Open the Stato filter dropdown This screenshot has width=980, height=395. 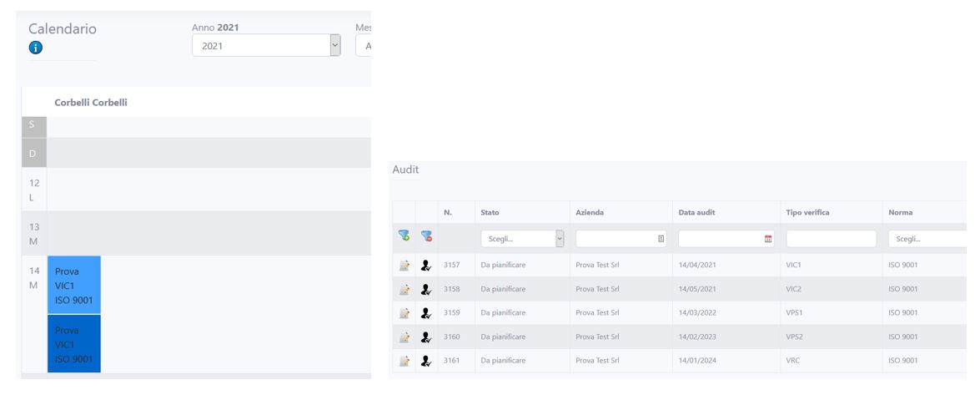522,239
